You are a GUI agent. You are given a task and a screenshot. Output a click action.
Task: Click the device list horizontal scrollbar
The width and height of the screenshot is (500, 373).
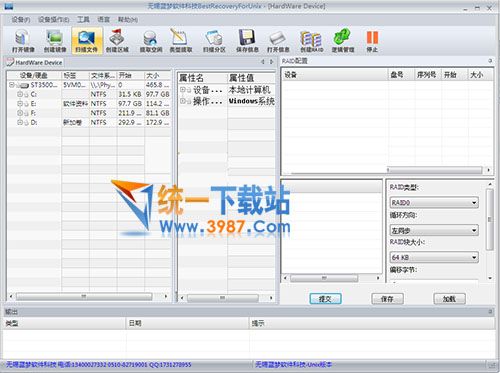(89, 296)
